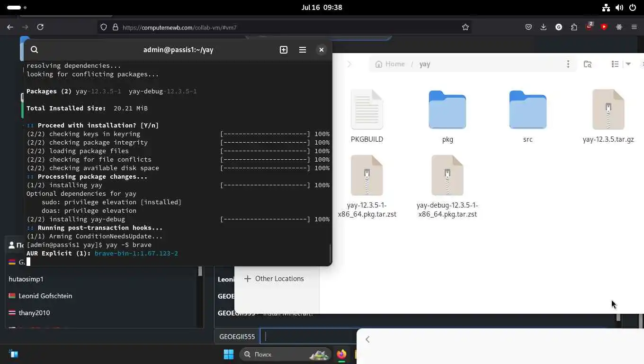This screenshot has height=364, width=644.
Task: Open the Firefox application menu
Action: (x=634, y=27)
